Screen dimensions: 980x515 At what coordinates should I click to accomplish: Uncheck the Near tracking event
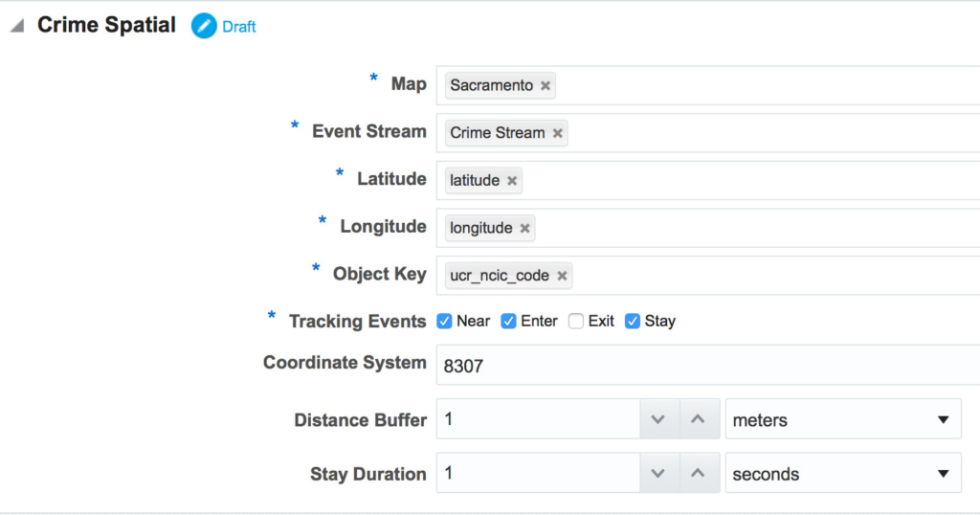click(x=444, y=322)
